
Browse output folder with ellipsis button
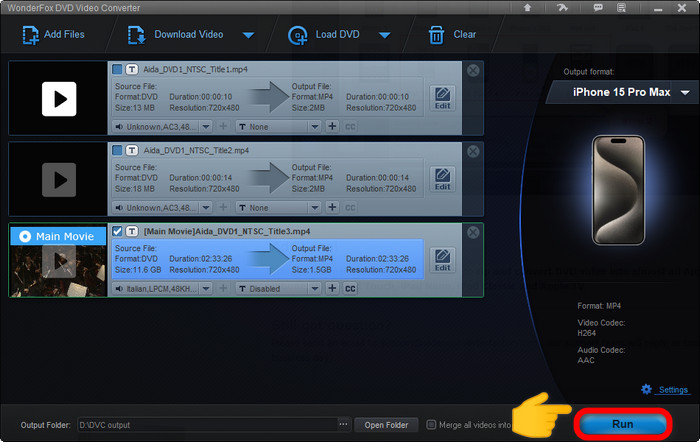(x=343, y=425)
